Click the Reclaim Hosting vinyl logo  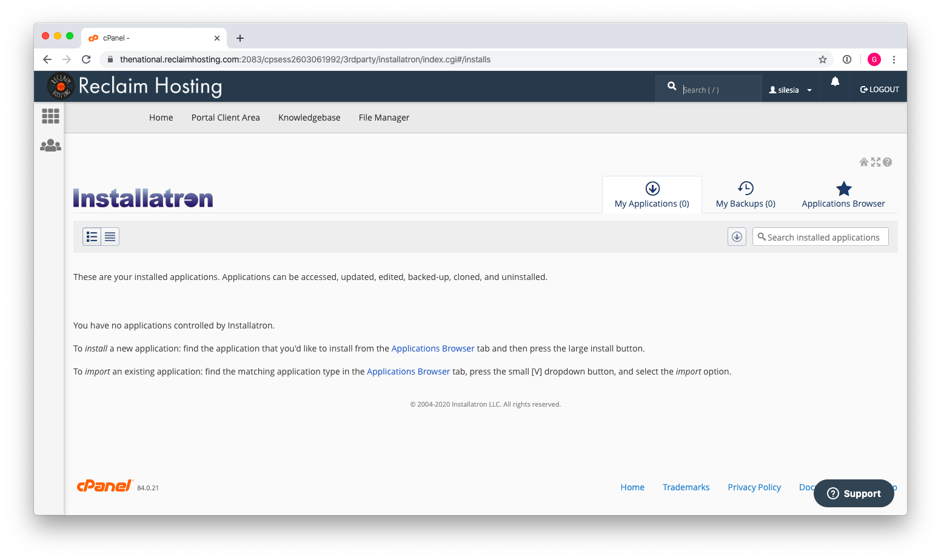61,86
